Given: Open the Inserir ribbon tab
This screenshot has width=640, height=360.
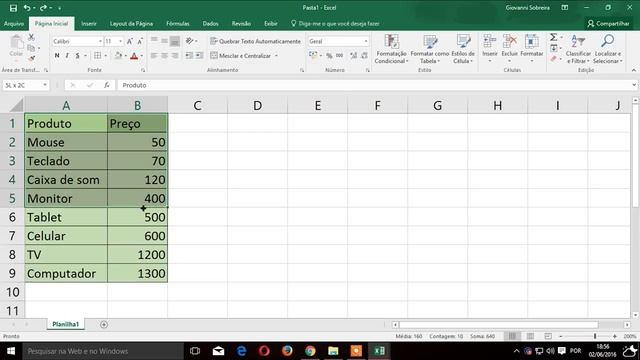Looking at the screenshot, I should 89,24.
